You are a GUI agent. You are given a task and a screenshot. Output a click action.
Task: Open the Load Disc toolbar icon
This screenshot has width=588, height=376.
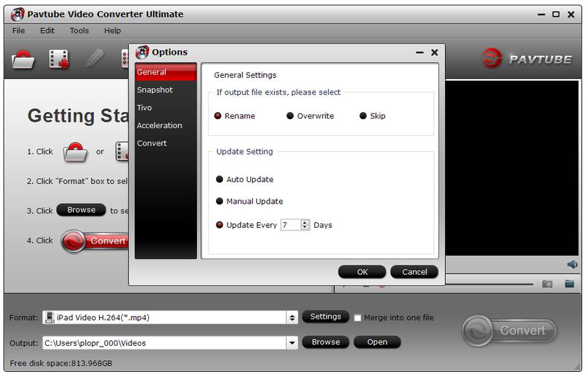click(23, 59)
